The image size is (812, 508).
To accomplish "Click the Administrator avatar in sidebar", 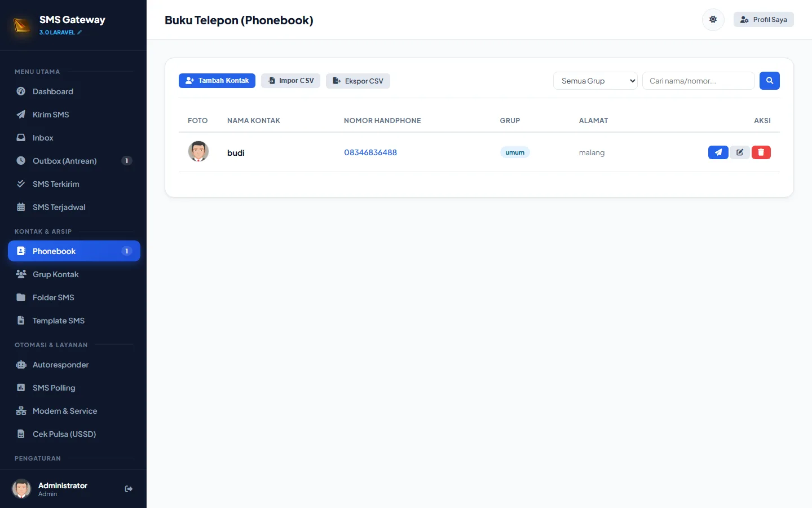I will pyautogui.click(x=21, y=489).
